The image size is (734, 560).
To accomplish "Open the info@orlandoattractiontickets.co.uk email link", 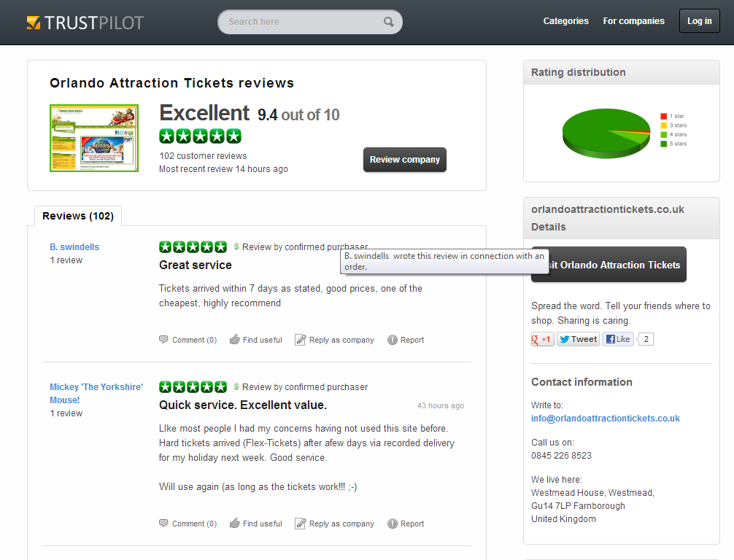I will 605,419.
